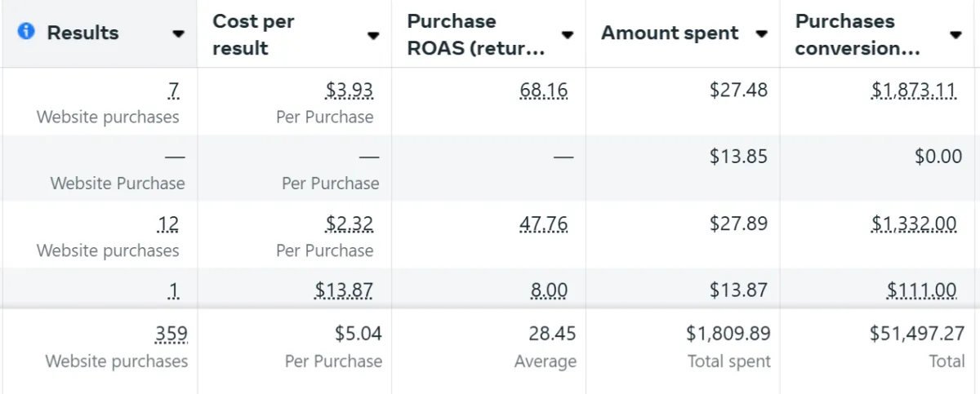Click the 68.16 ROAS value
Screen dimensions: 980x394
(543, 91)
